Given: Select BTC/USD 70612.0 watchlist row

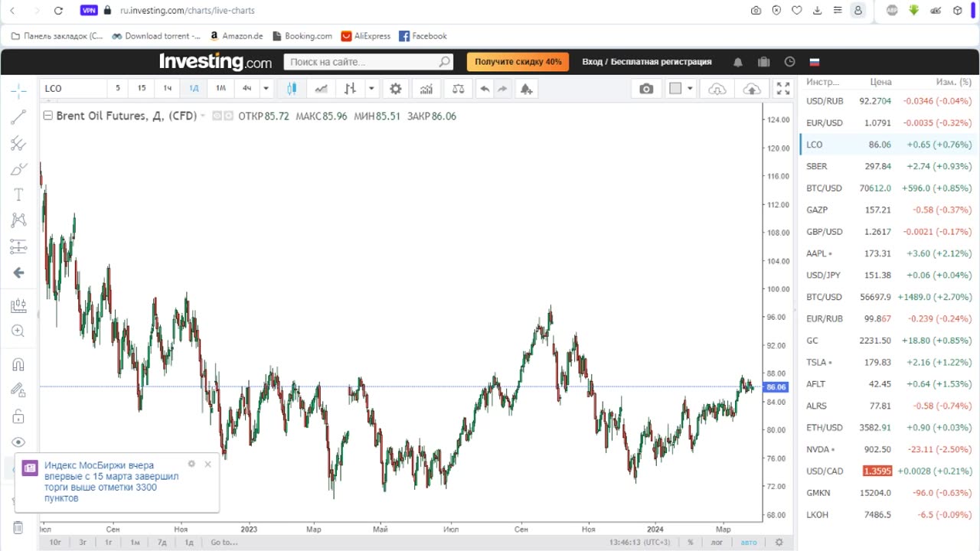Looking at the screenshot, I should [x=888, y=187].
